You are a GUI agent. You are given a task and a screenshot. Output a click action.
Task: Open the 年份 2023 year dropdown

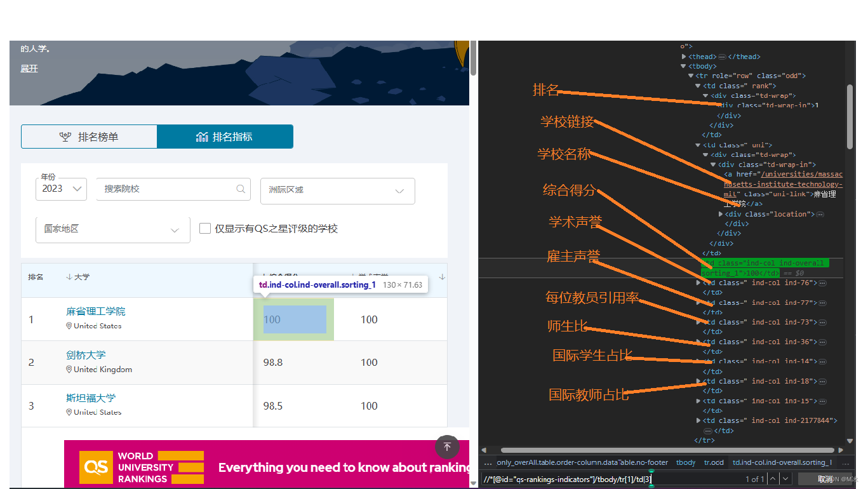tap(61, 189)
